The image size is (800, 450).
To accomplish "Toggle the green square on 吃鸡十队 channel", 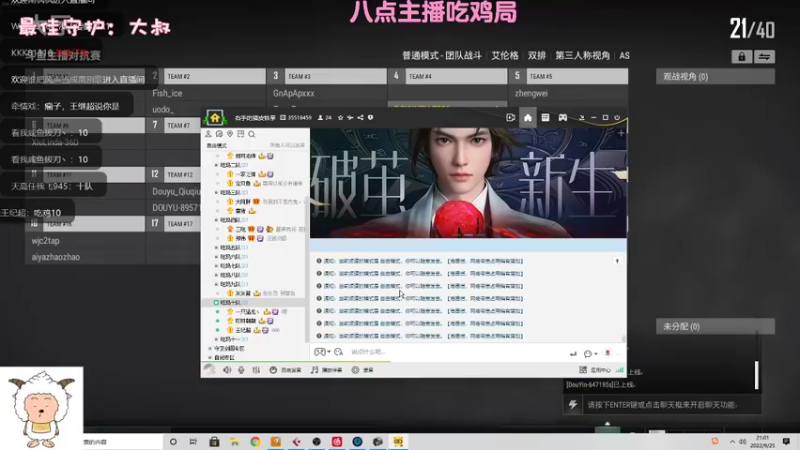I will coord(216,303).
